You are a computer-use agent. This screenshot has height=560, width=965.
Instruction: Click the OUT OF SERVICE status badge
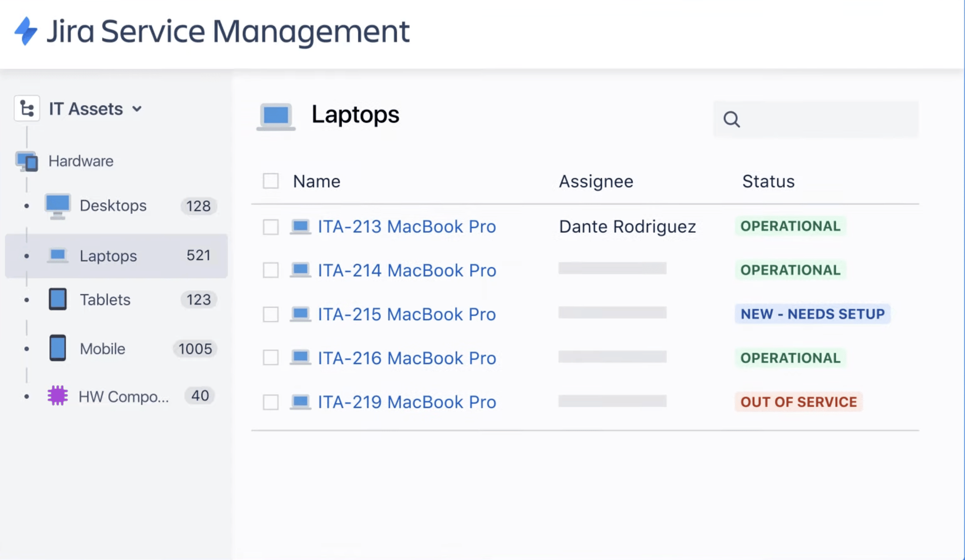tap(799, 402)
